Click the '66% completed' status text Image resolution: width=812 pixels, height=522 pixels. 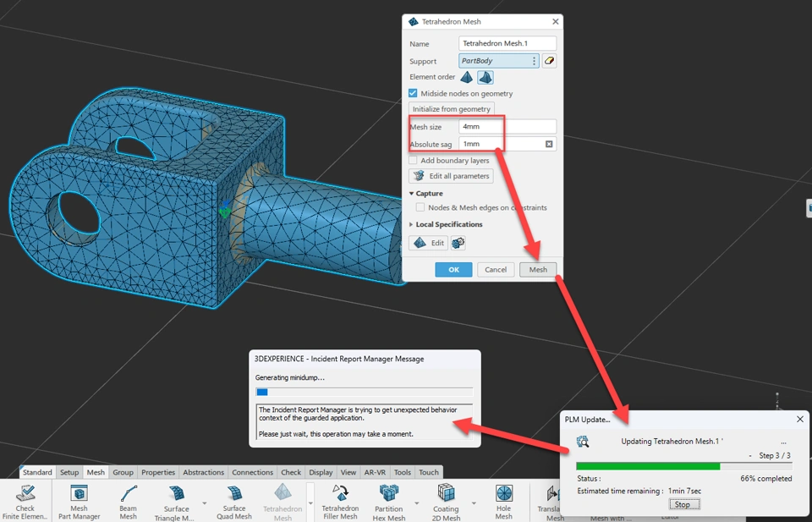pos(766,479)
